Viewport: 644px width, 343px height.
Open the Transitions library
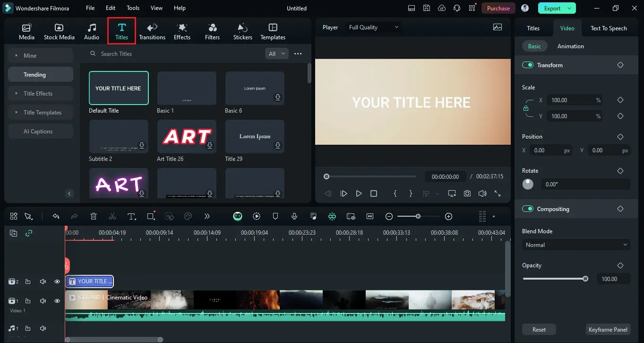pos(152,31)
